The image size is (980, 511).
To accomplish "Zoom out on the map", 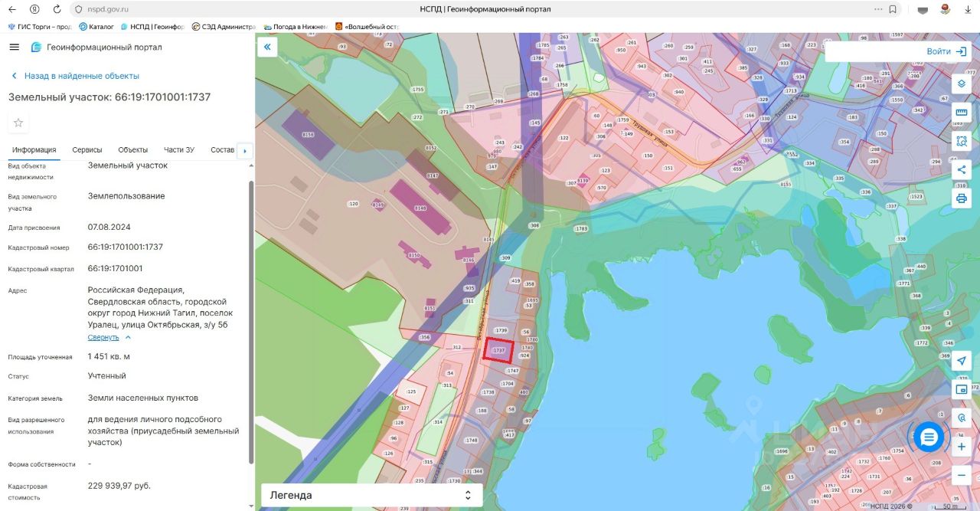I will click(962, 476).
